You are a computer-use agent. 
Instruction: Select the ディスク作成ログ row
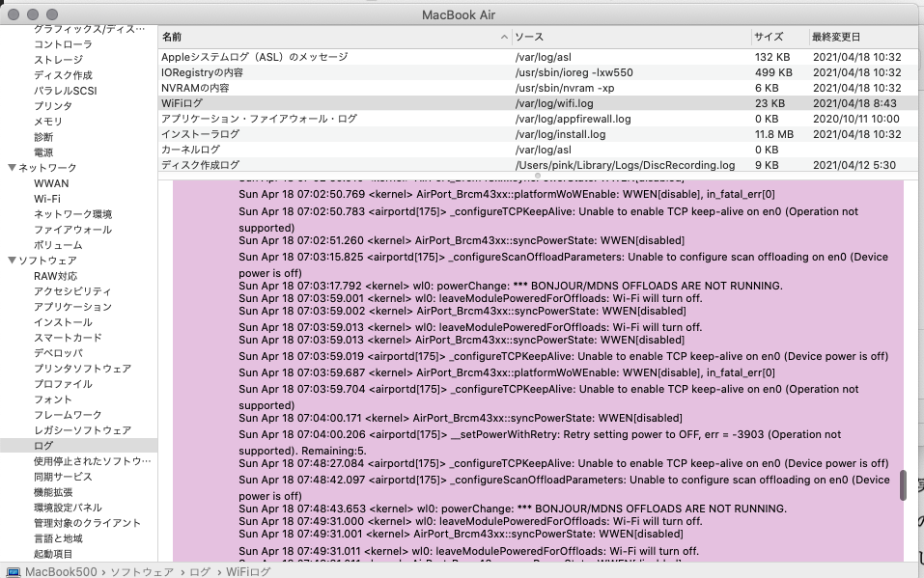(538, 165)
